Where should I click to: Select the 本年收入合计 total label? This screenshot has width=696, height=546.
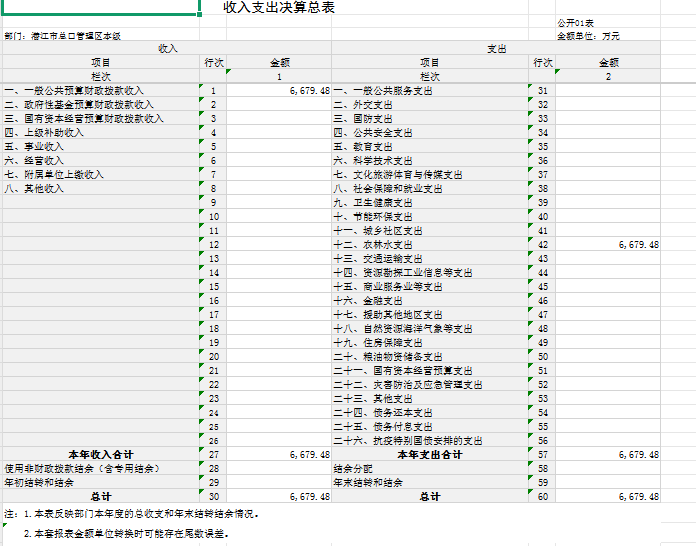100,454
